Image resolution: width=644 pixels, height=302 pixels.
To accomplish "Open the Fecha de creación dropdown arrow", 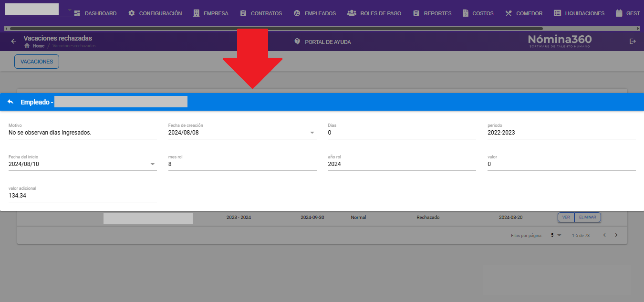I will (x=312, y=133).
